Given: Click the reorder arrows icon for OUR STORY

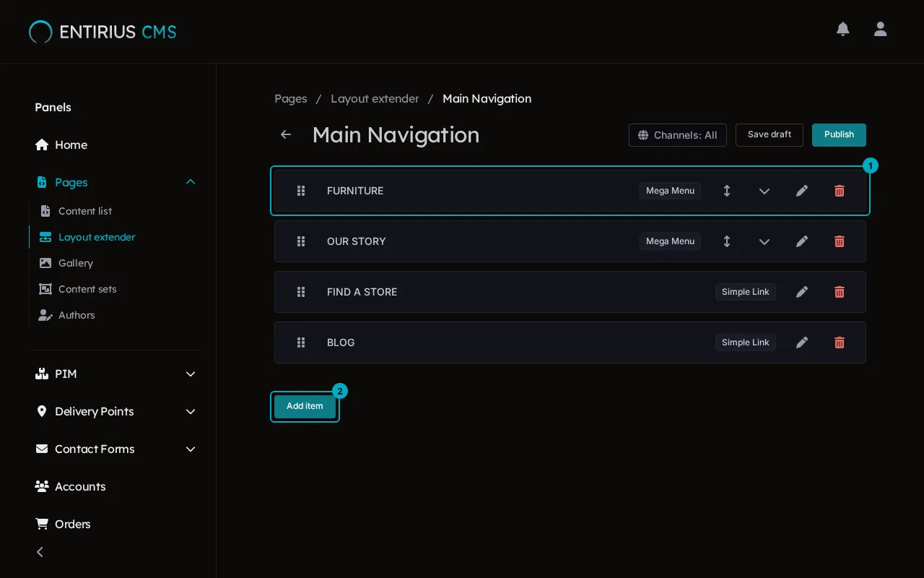Looking at the screenshot, I should coord(727,241).
